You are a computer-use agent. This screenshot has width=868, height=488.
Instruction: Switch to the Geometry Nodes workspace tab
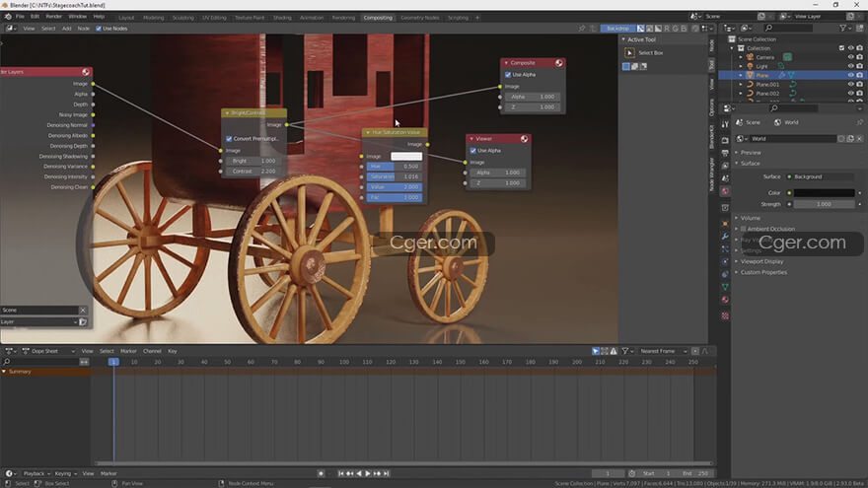[419, 18]
